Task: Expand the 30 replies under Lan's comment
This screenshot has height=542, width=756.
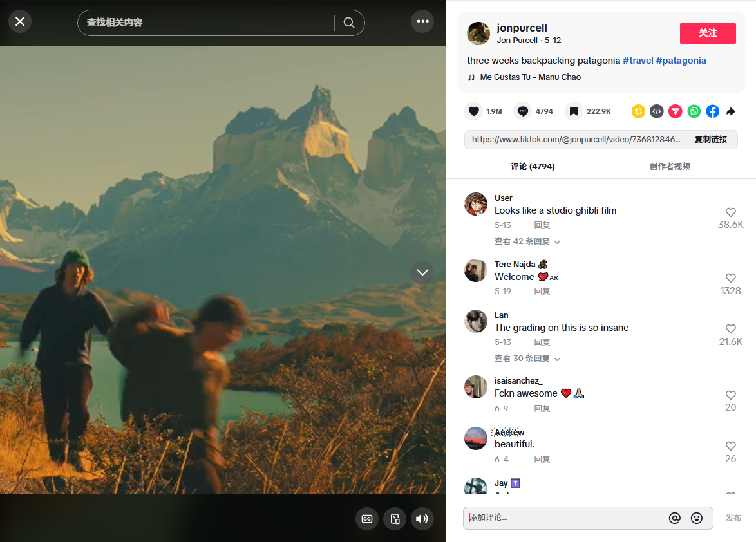Action: point(527,359)
